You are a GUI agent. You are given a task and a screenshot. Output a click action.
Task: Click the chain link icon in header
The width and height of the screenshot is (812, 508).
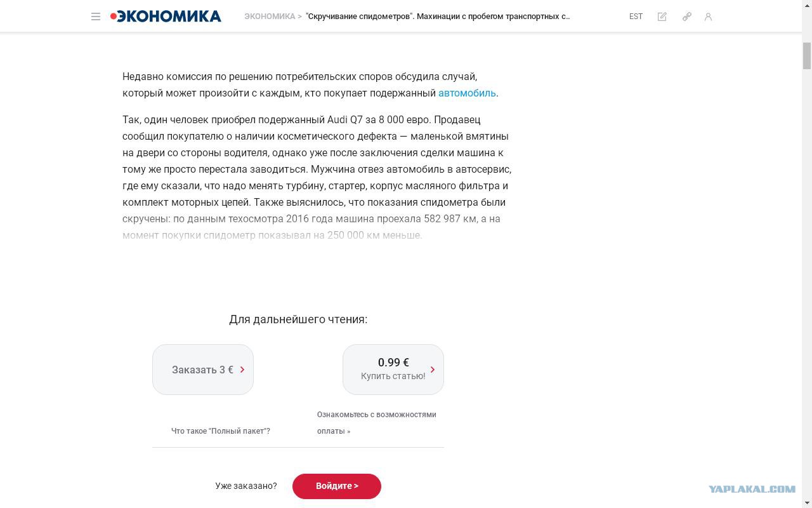point(686,17)
